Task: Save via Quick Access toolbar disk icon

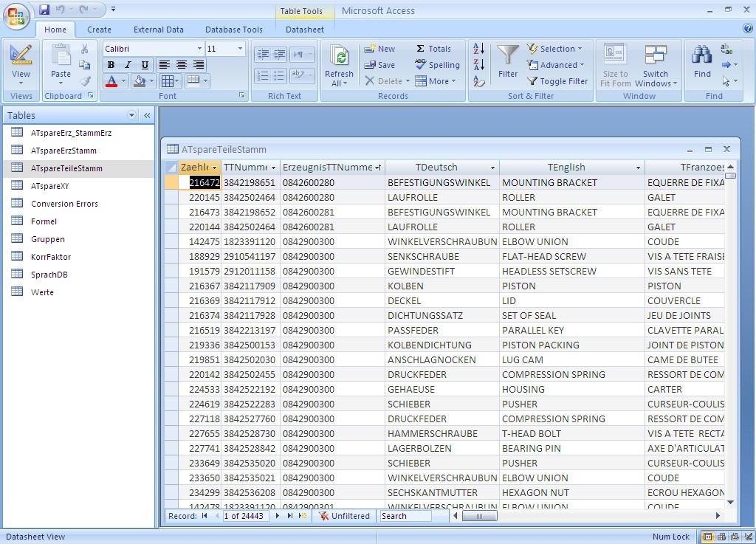Action: [44, 9]
